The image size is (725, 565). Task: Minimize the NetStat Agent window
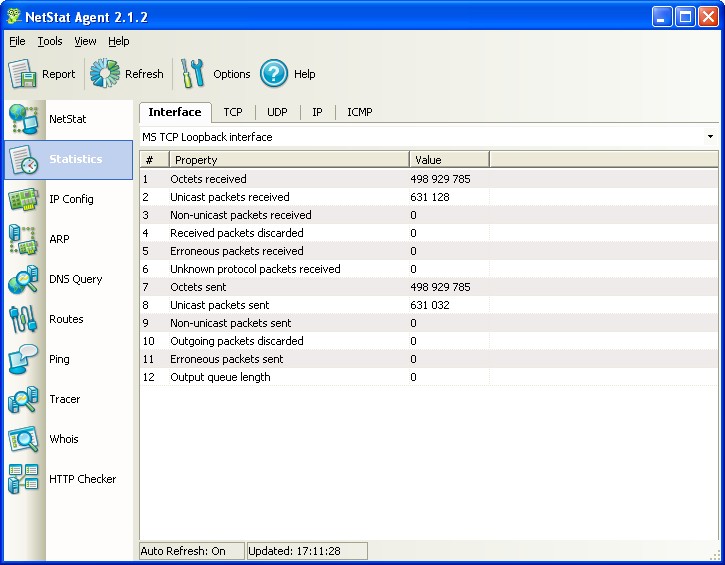click(x=662, y=17)
